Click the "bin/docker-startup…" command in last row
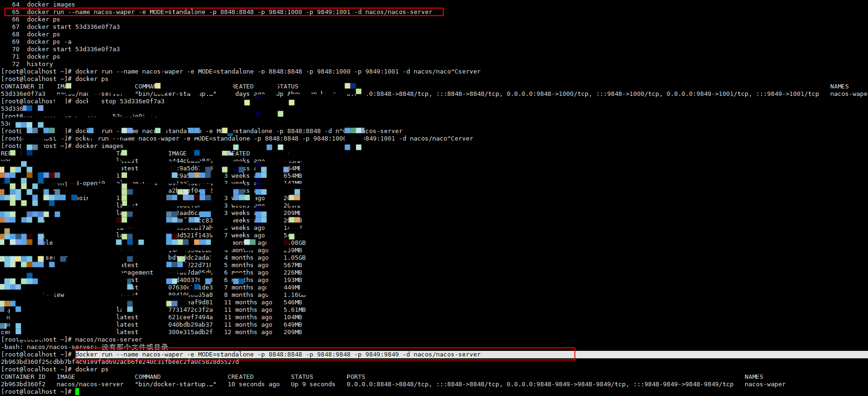Viewport: 868px width, 396px height. pyautogui.click(x=175, y=384)
